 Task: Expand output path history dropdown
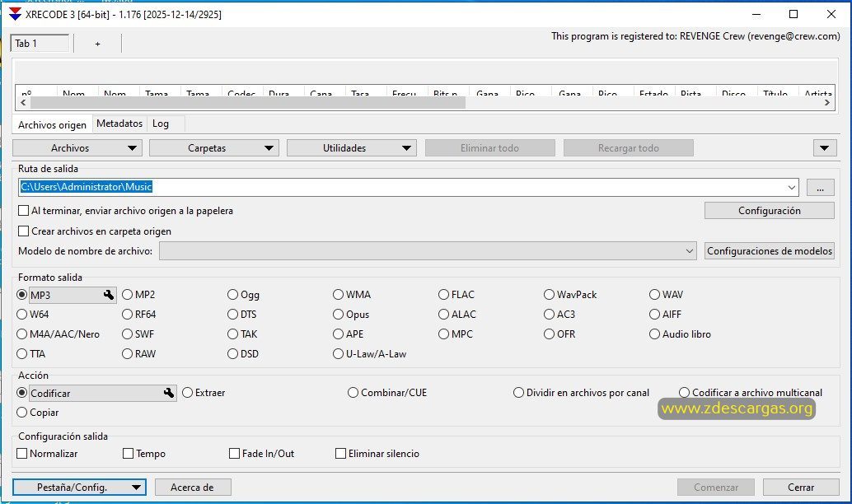pyautogui.click(x=791, y=188)
